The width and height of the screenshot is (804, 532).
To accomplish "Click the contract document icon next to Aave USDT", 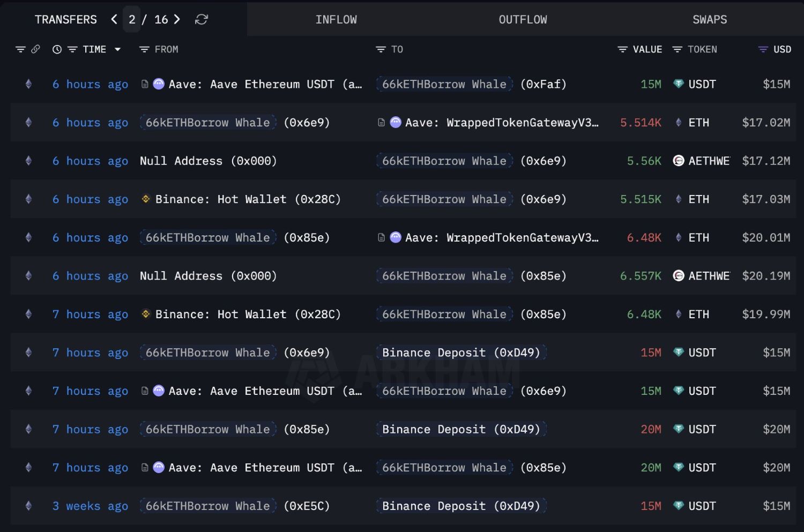I will click(x=145, y=84).
